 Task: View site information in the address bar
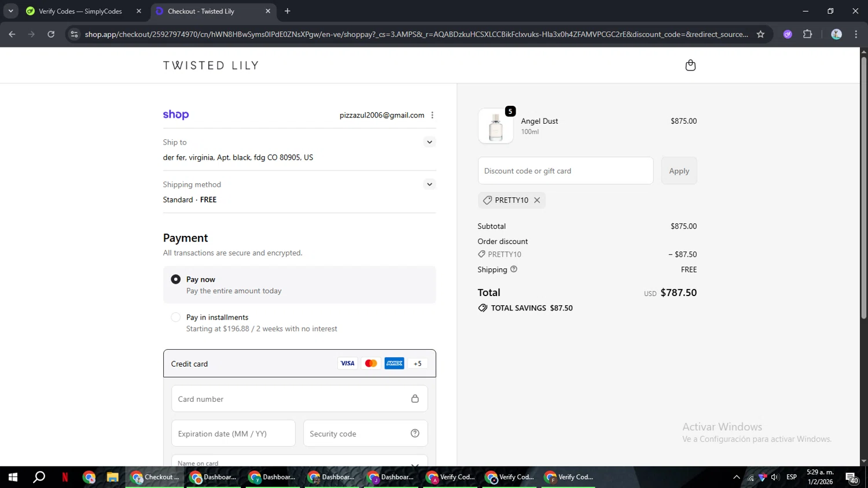pos(74,34)
